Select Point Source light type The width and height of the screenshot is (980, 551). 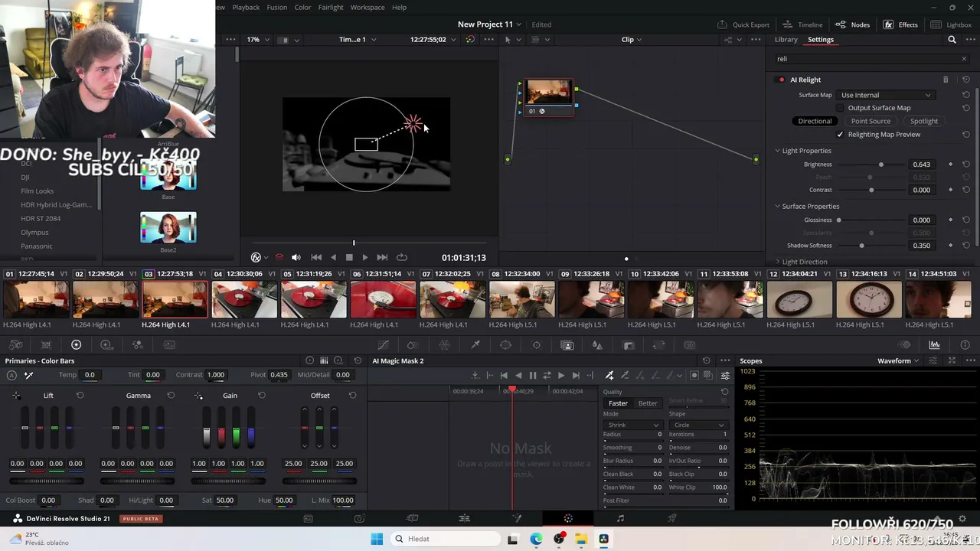tap(871, 121)
